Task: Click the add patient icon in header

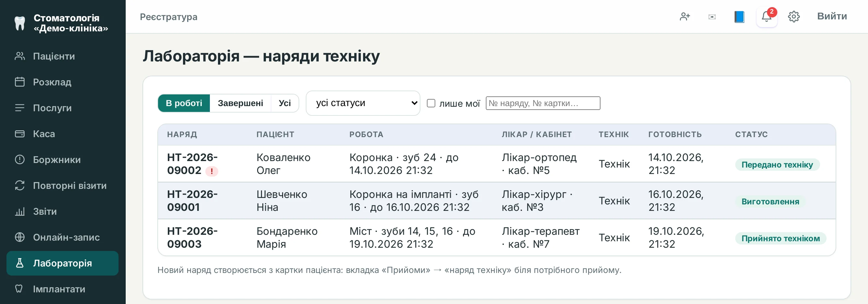Action: tap(685, 16)
